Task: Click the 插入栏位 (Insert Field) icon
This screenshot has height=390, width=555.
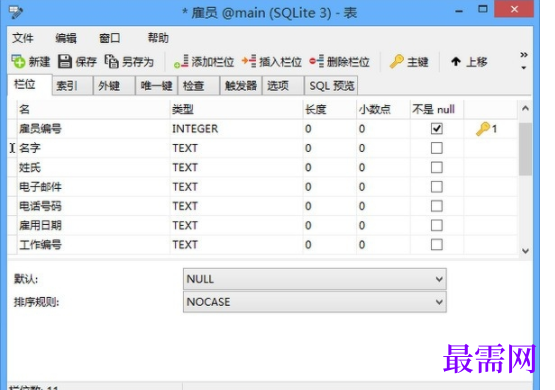Action: click(x=249, y=62)
